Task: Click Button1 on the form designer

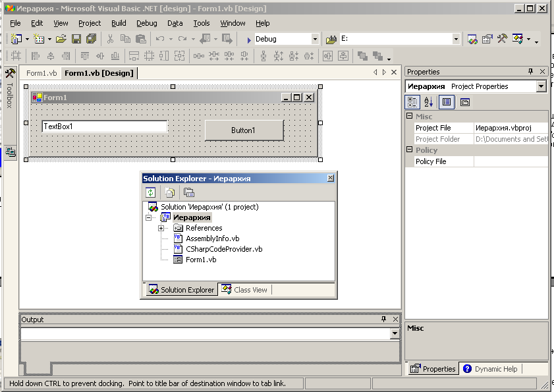Action: (x=244, y=130)
